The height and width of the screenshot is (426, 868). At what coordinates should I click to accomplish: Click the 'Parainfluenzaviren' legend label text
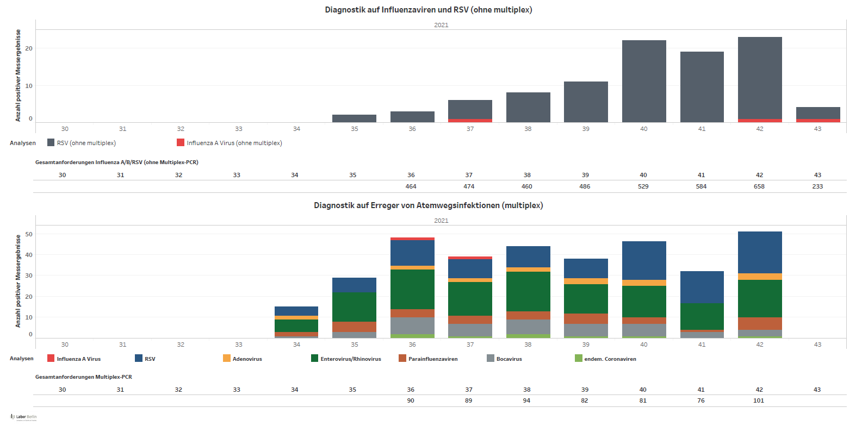[x=433, y=359]
